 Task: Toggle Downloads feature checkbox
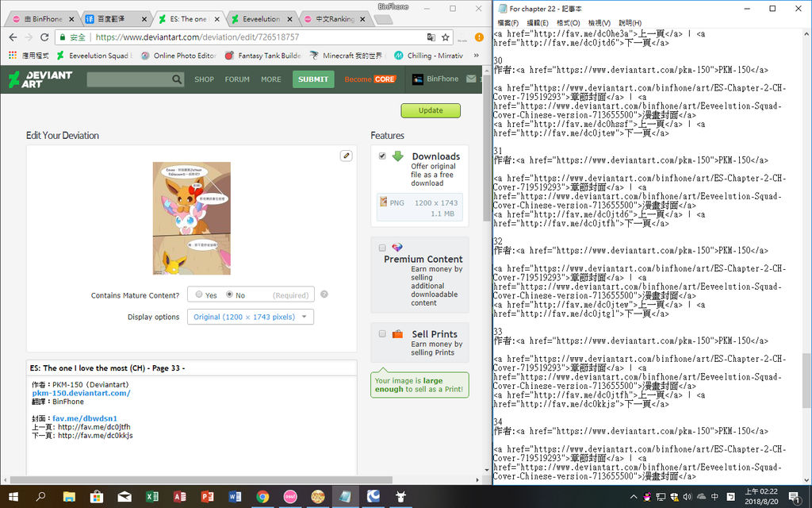[382, 156]
